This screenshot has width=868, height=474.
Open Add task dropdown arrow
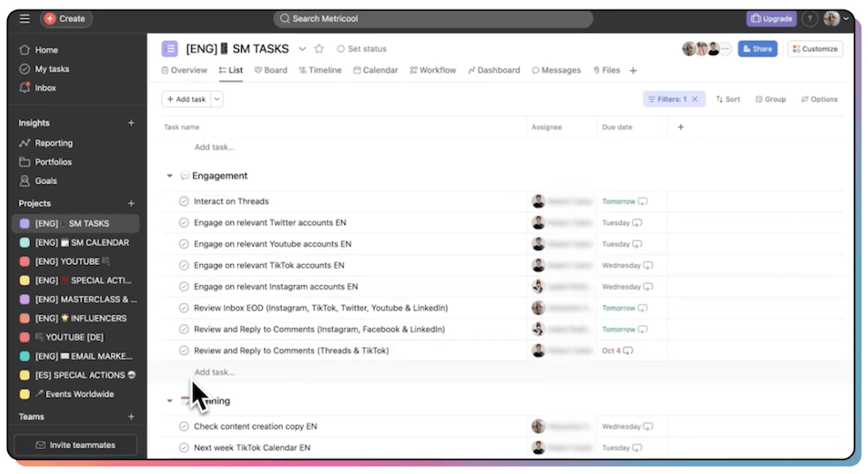tap(217, 99)
